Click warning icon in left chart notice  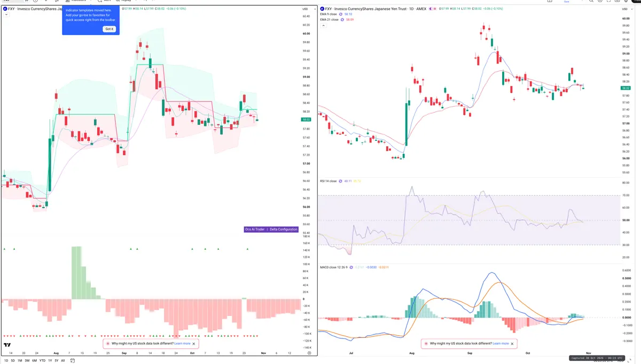point(108,344)
